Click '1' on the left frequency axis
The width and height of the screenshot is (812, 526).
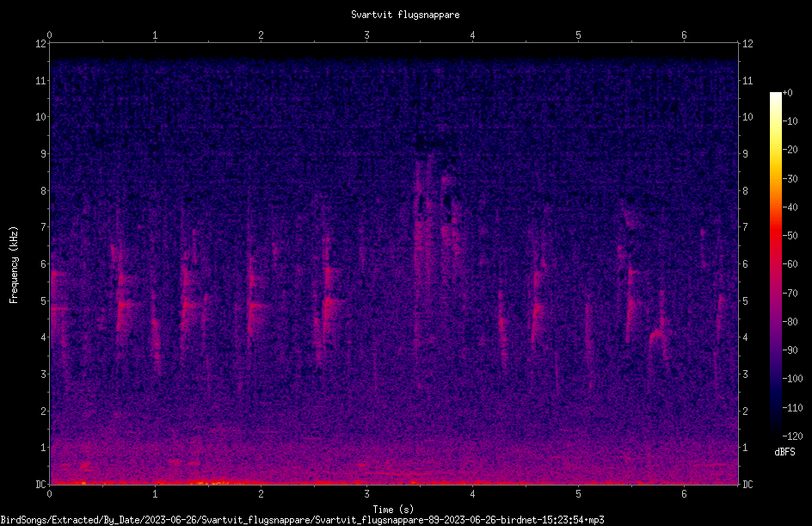pyautogui.click(x=44, y=448)
